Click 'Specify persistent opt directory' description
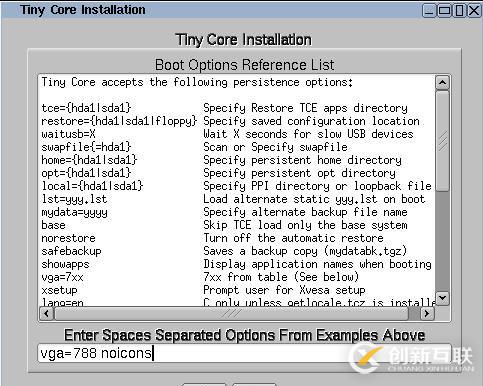Image resolution: width=483 pixels, height=386 pixels. click(299, 173)
